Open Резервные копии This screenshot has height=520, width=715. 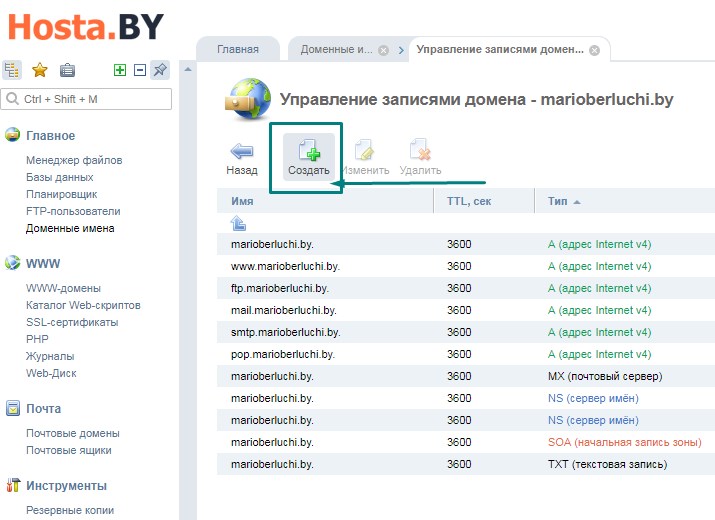[70, 510]
